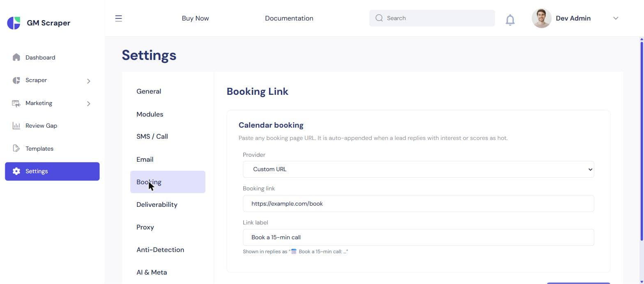The image size is (644, 284).
Task: Click the scrollbar down arrow
Action: [642, 281]
